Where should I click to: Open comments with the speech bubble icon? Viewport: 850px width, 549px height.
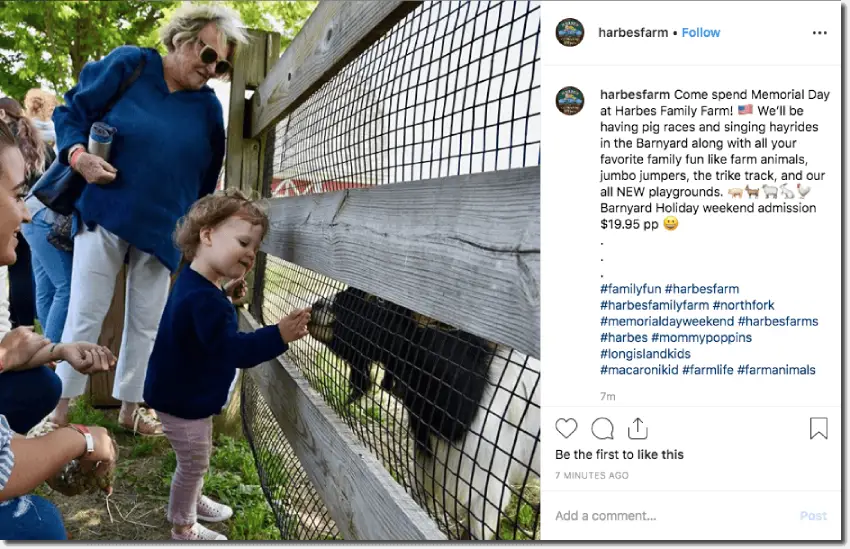(x=602, y=429)
